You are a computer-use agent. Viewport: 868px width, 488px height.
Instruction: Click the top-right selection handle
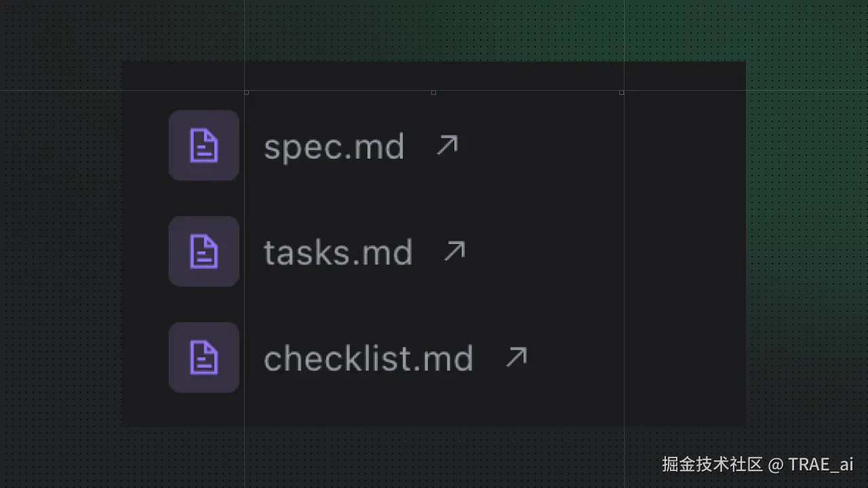(x=621, y=92)
